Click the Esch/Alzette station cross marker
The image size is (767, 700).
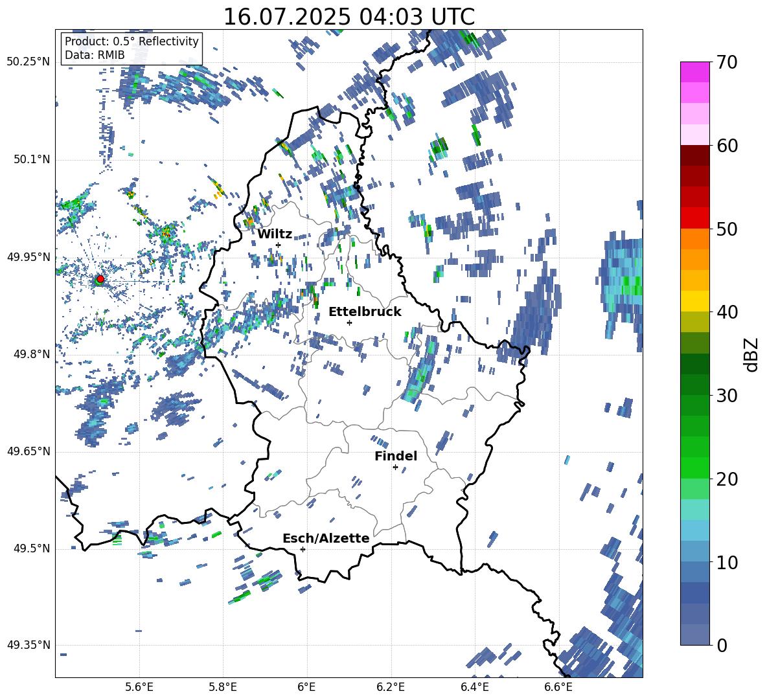[303, 549]
